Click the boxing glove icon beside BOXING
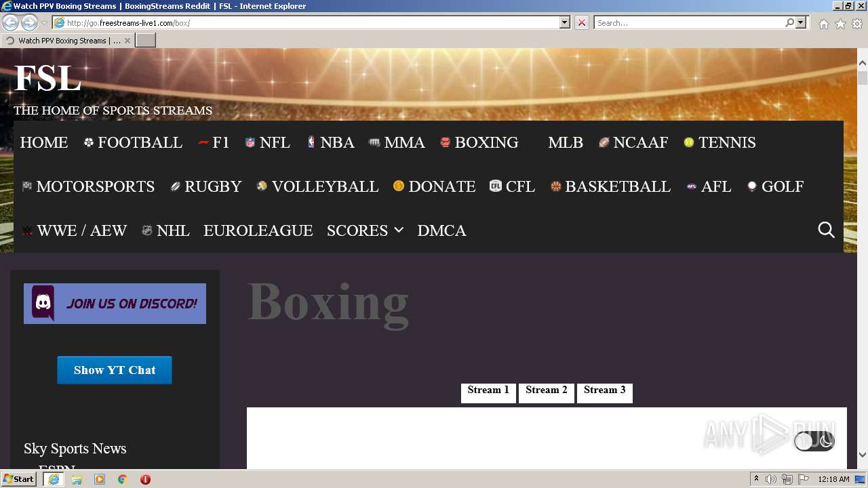This screenshot has width=868, height=488. pos(446,142)
